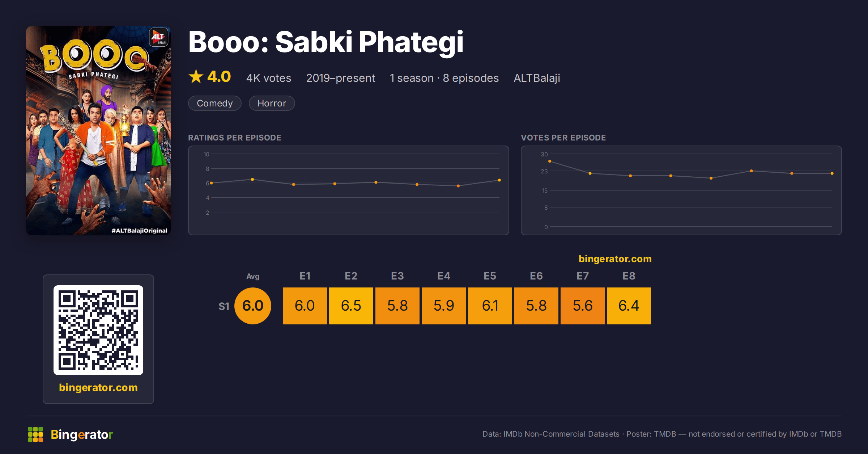
Task: Click the S1 average 6.0 circle
Action: (253, 306)
